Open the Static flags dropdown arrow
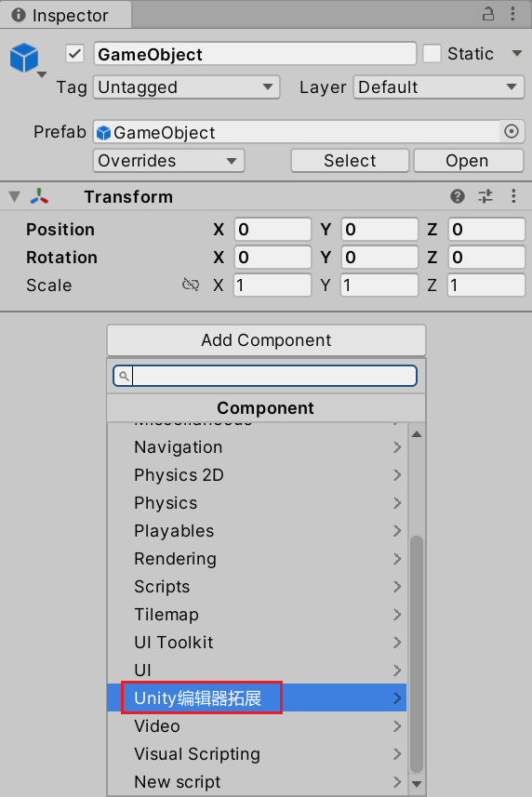Screen dimensions: 532x797 [517, 53]
